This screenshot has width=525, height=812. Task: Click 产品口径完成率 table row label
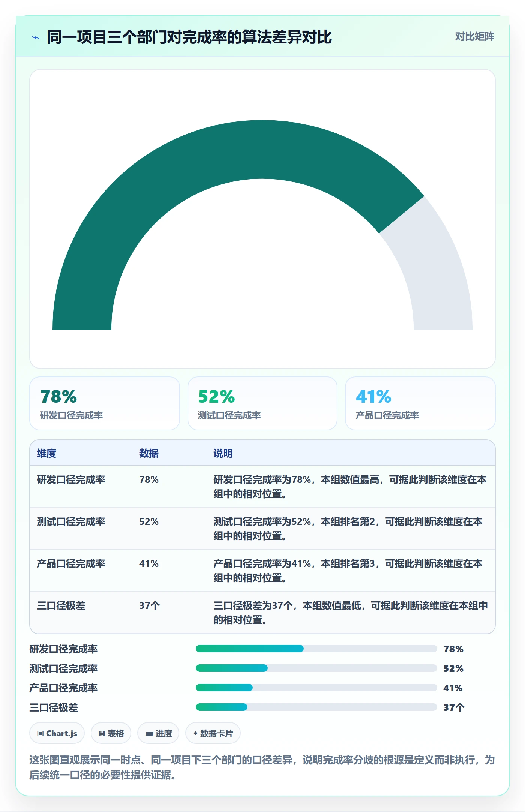(71, 563)
